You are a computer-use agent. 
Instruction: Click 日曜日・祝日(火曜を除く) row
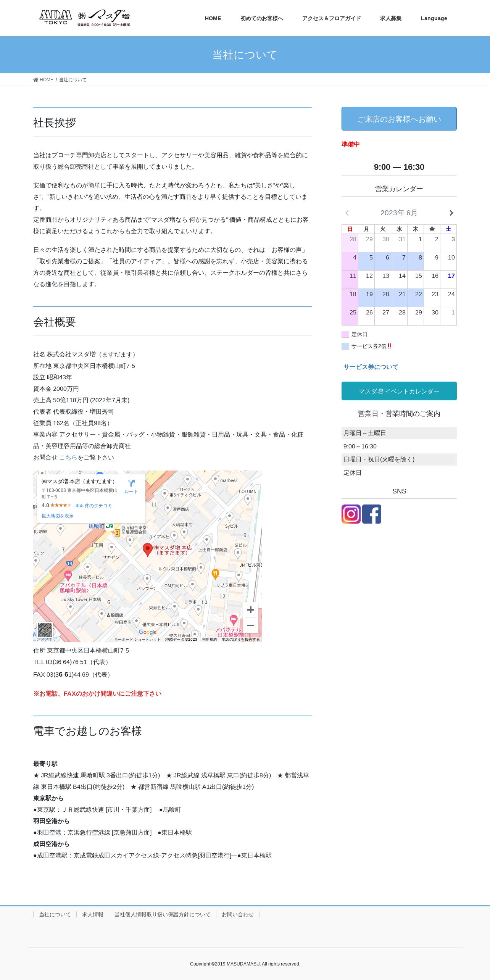click(399, 459)
